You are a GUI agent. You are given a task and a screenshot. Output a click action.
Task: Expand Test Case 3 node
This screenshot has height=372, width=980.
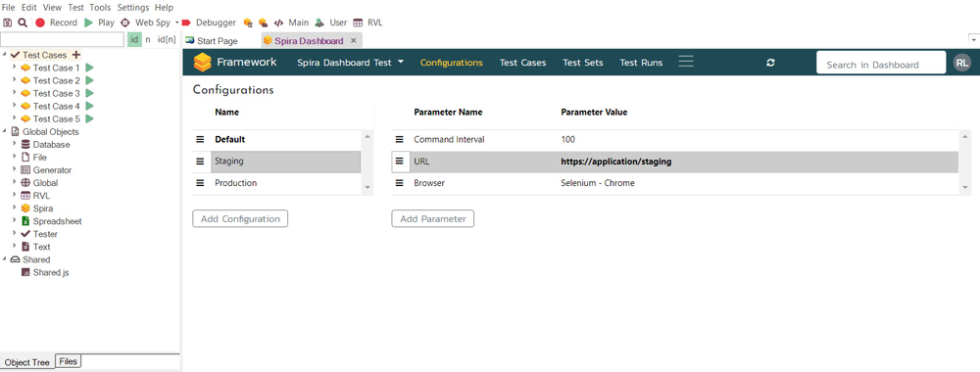click(x=15, y=93)
